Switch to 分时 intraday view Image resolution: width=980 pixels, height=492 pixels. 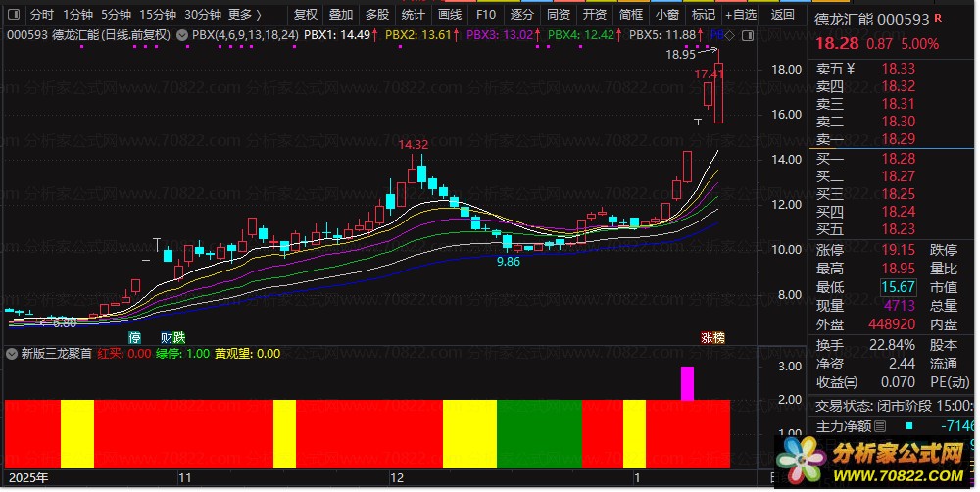pos(42,14)
